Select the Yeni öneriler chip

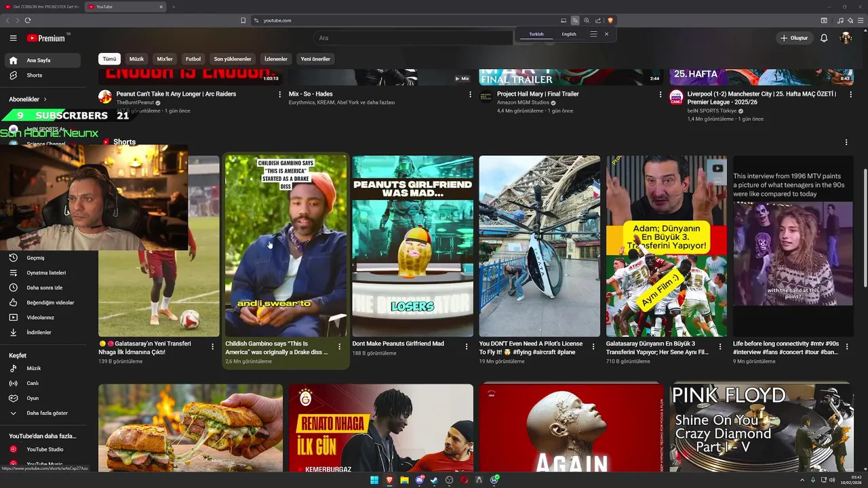(x=315, y=59)
